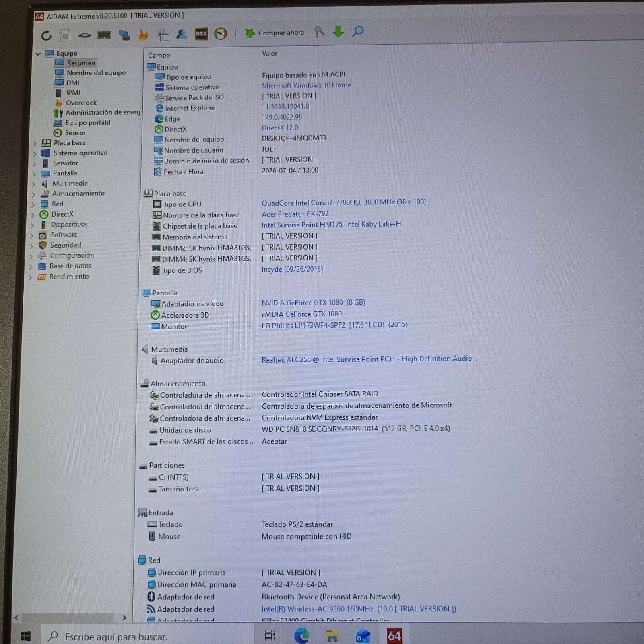Launch Microsoft Edge from taskbar
This screenshot has width=644, height=644.
coord(301,636)
